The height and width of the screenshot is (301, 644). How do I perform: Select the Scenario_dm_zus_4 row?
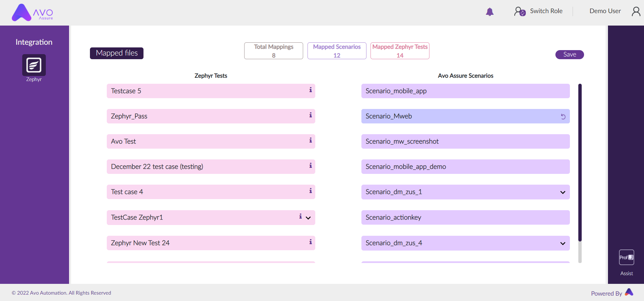[x=465, y=243]
